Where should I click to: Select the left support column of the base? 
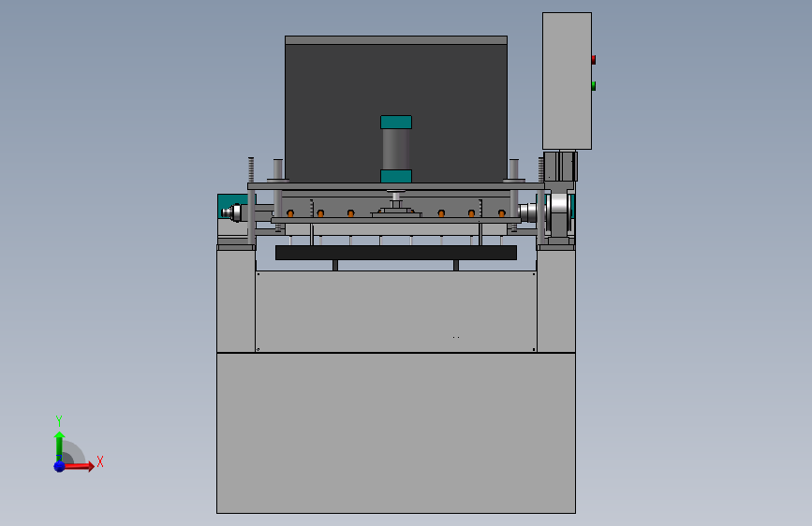click(236, 301)
